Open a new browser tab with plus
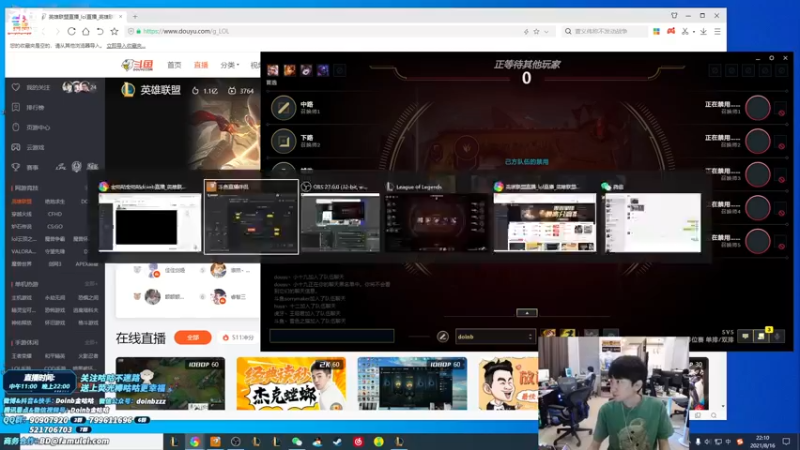 coord(135,16)
